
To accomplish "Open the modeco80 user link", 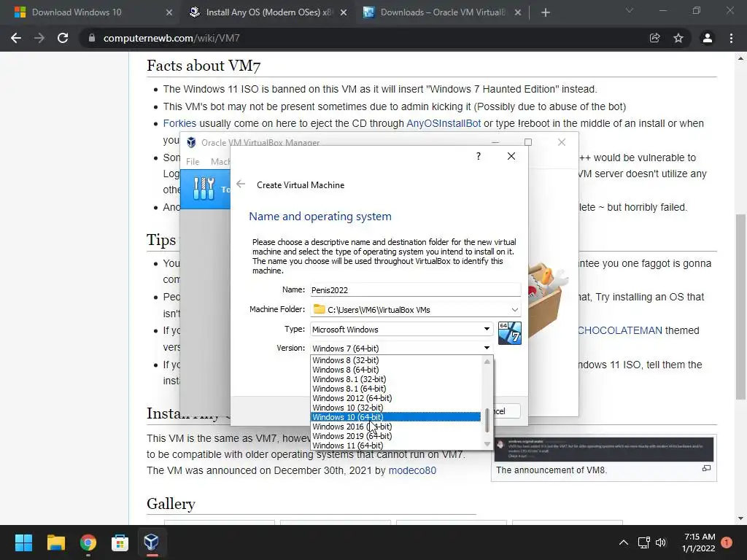I will (x=412, y=470).
